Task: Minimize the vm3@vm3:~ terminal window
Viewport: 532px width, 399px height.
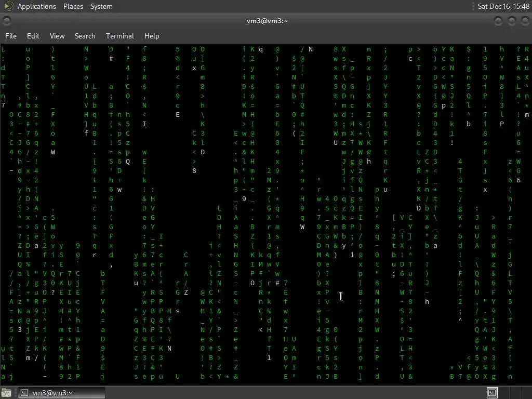Action: pyautogui.click(x=498, y=21)
